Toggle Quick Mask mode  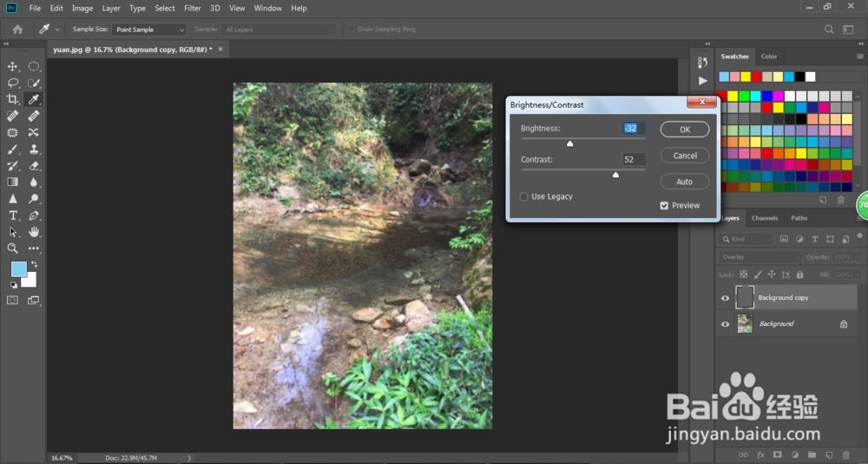tap(12, 300)
